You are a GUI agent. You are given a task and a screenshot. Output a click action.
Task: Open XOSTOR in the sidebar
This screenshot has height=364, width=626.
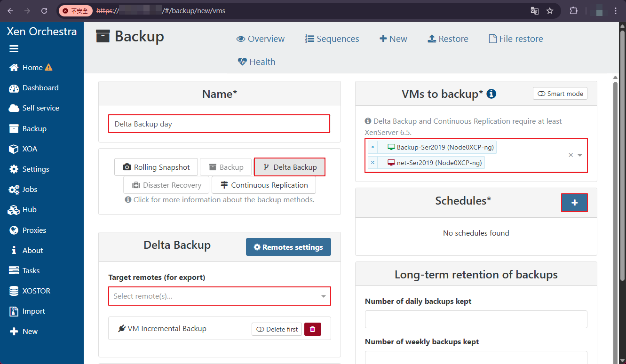coord(30,291)
